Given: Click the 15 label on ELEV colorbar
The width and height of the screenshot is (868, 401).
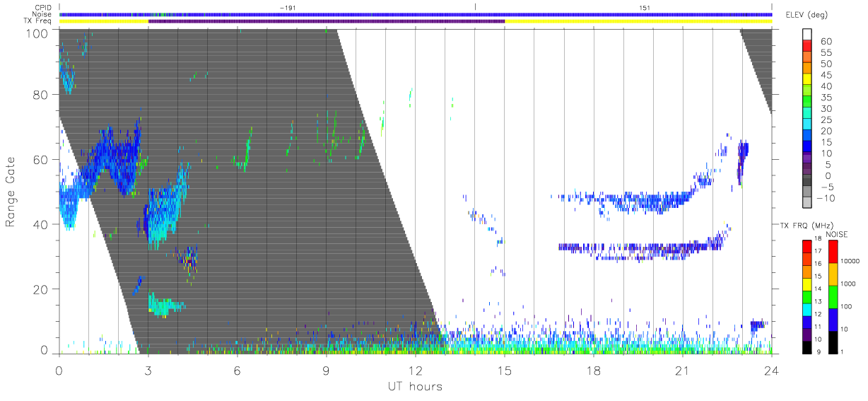Looking at the screenshot, I should pyautogui.click(x=826, y=142).
